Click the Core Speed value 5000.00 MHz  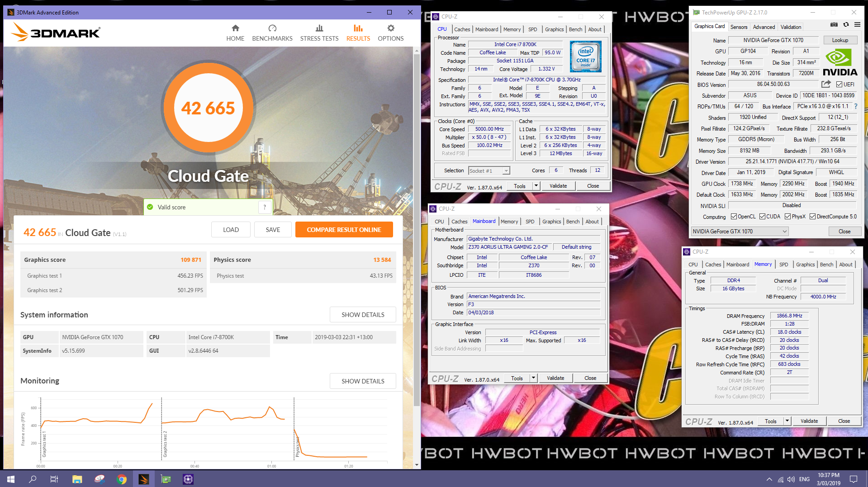[489, 129]
